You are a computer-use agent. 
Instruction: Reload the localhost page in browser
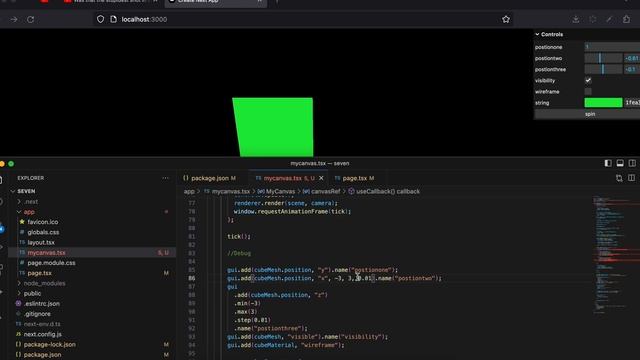tap(30, 19)
